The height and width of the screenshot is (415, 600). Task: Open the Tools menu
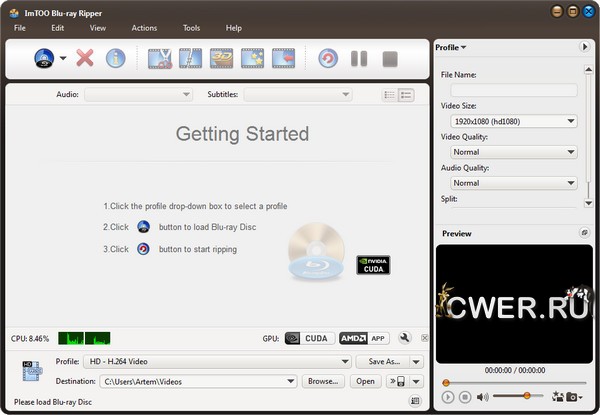click(191, 28)
